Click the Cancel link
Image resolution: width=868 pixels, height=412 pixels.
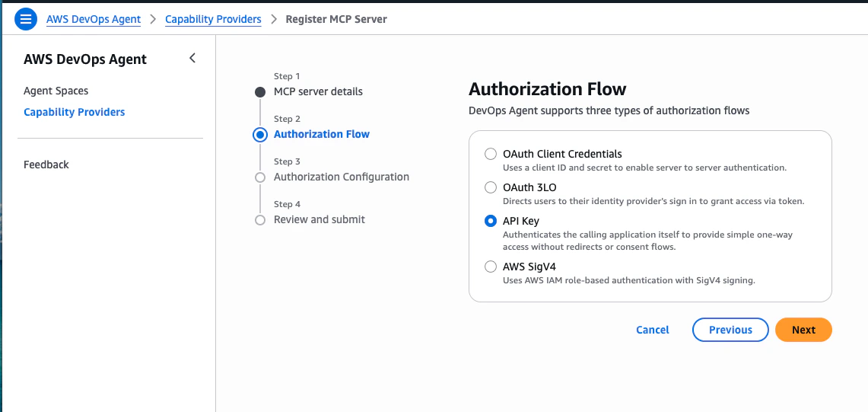pos(653,330)
